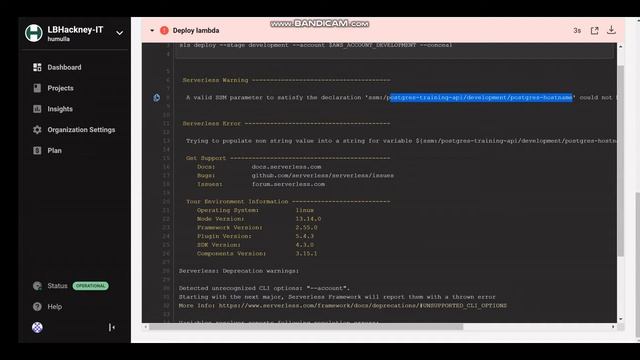This screenshot has width=640, height=360.
Task: Open the Status link
Action: pos(58,286)
